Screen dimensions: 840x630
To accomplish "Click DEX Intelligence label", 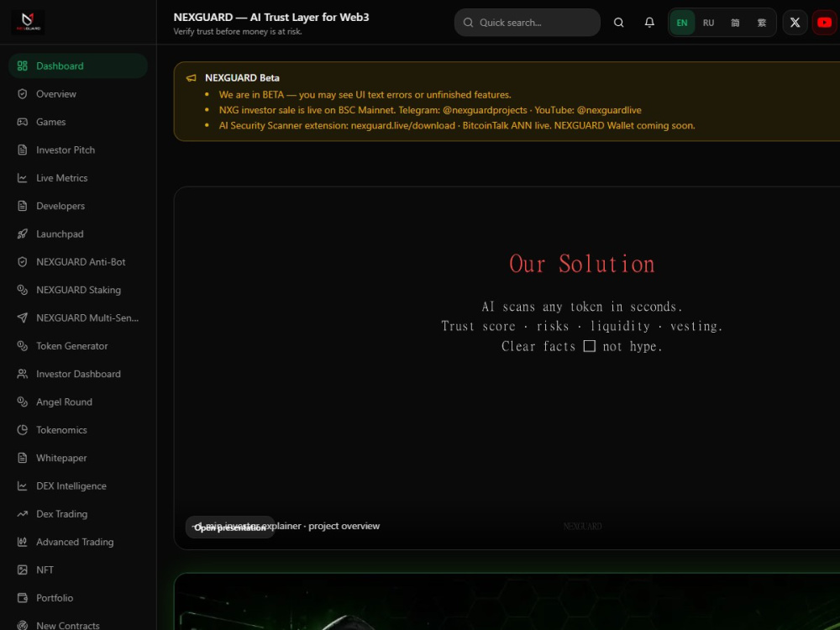I will [71, 486].
